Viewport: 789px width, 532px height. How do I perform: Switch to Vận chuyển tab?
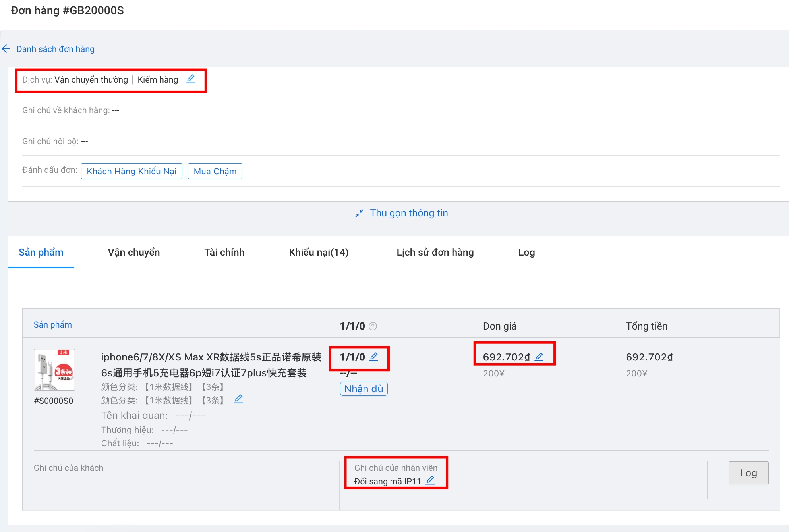click(134, 252)
